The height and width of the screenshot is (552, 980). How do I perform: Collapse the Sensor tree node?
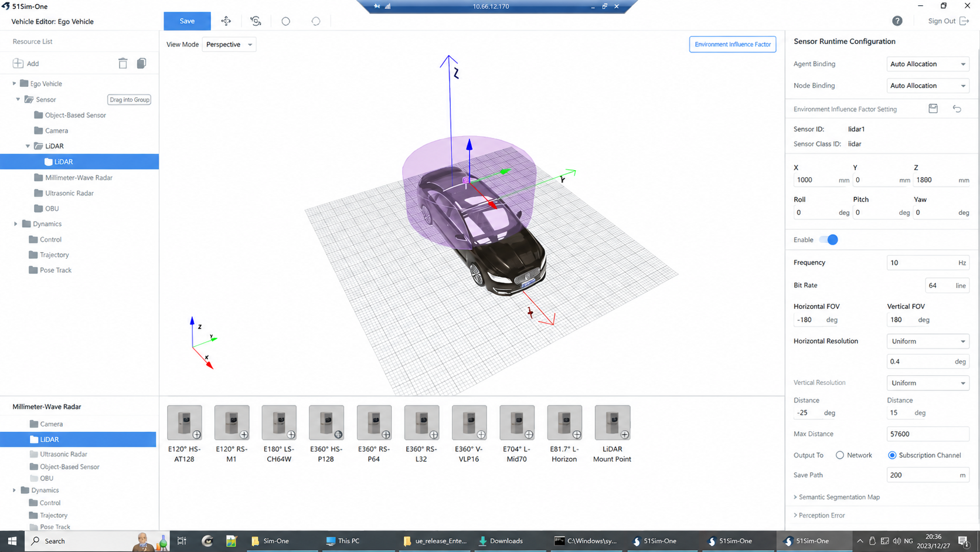coord(18,99)
